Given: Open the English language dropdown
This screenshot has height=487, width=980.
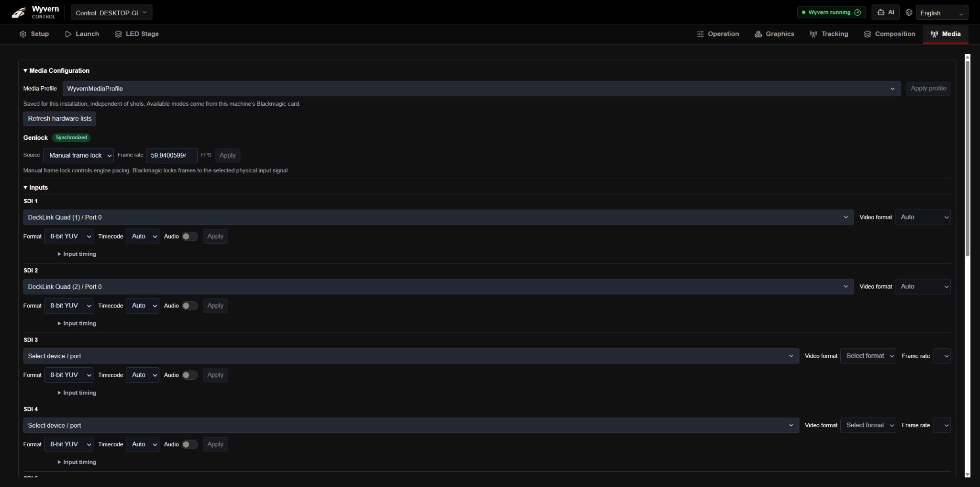Looking at the screenshot, I should pos(942,13).
